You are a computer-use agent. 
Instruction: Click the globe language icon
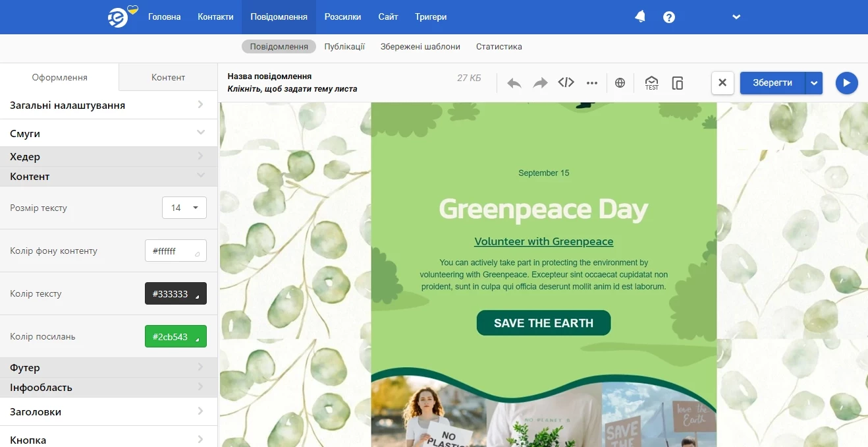coord(620,83)
